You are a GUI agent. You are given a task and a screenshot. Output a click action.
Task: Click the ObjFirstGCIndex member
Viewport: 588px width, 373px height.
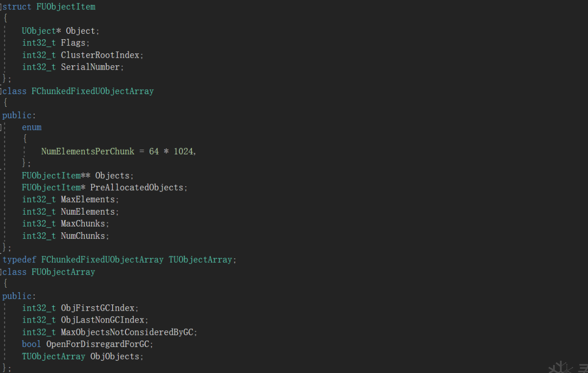tap(98, 308)
